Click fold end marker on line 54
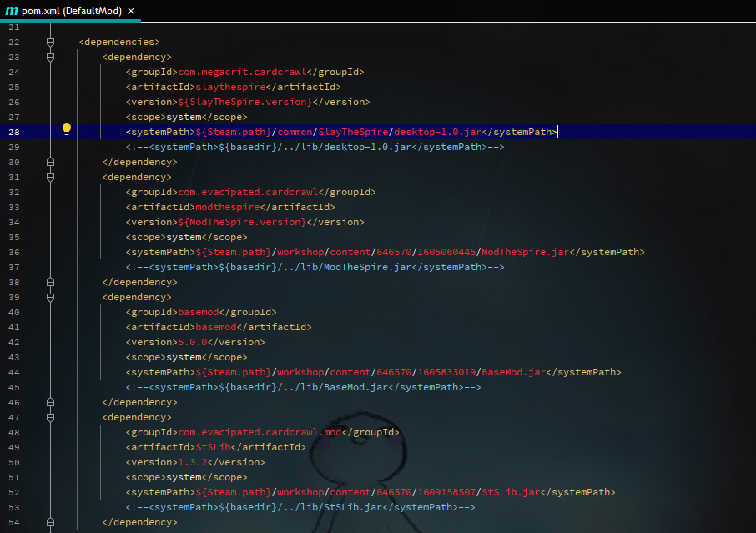Image resolution: width=756 pixels, height=533 pixels. point(50,522)
